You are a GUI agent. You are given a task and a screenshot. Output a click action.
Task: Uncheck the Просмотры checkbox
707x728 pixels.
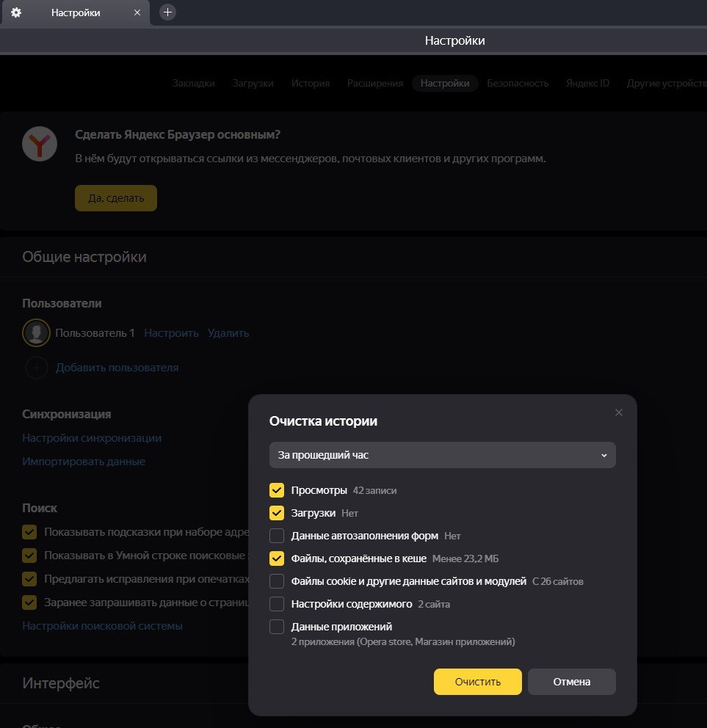pyautogui.click(x=277, y=490)
